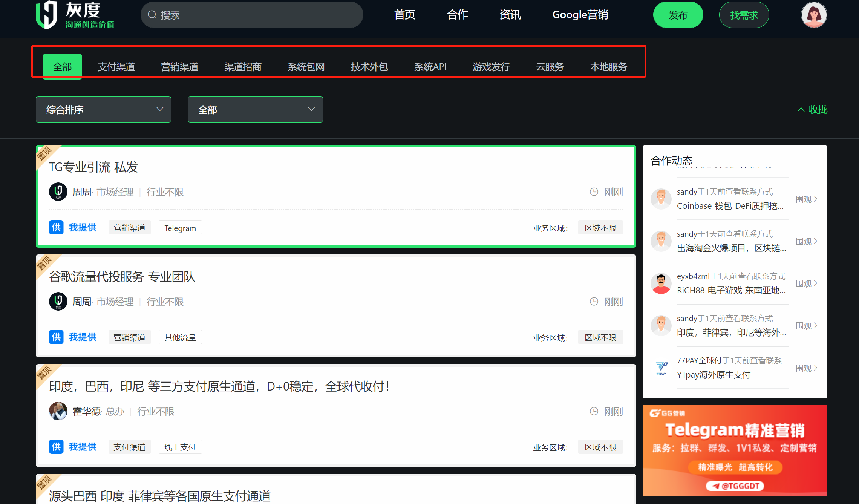This screenshot has height=504, width=859.
Task: Open YTpay海外原生支付 activity text
Action: pos(714,375)
